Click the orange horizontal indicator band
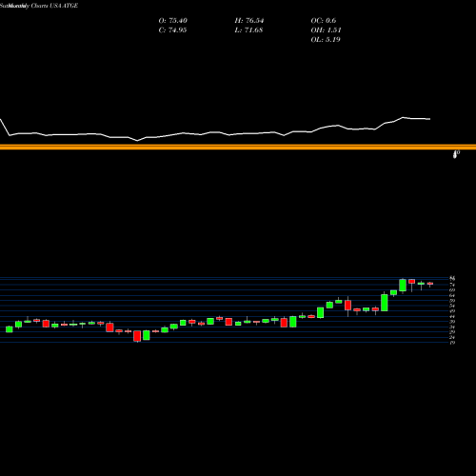This screenshot has width=476, height=476. tap(238, 147)
